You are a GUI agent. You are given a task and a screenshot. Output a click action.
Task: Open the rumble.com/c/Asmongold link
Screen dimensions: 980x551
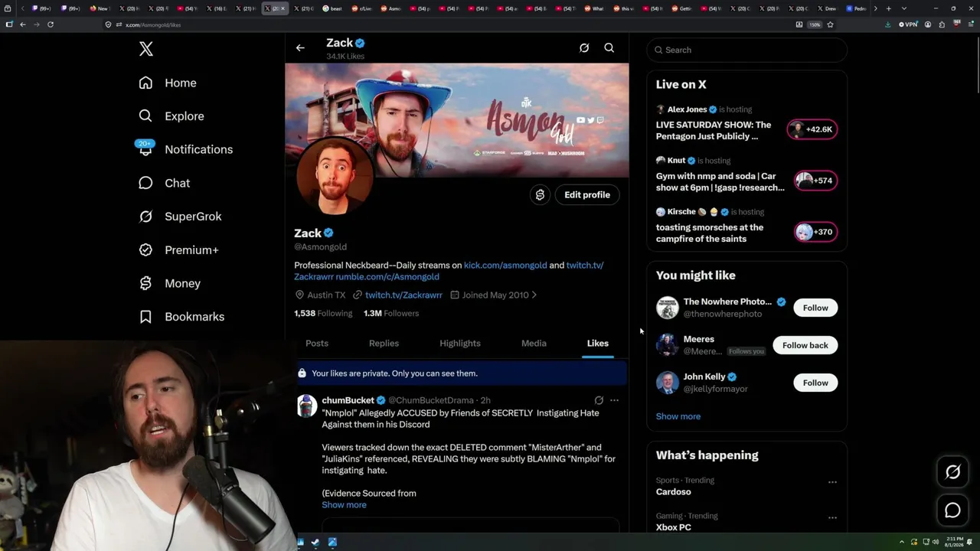387,277
